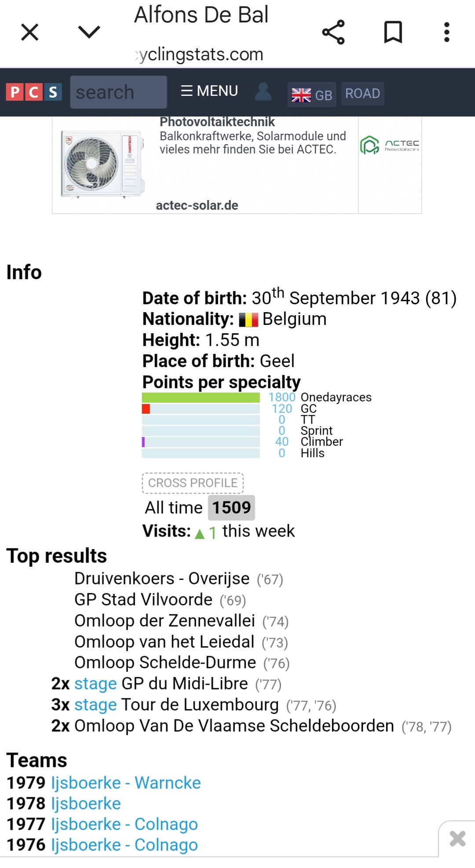Click the PCS logo
This screenshot has height=868, width=475.
pos(34,92)
